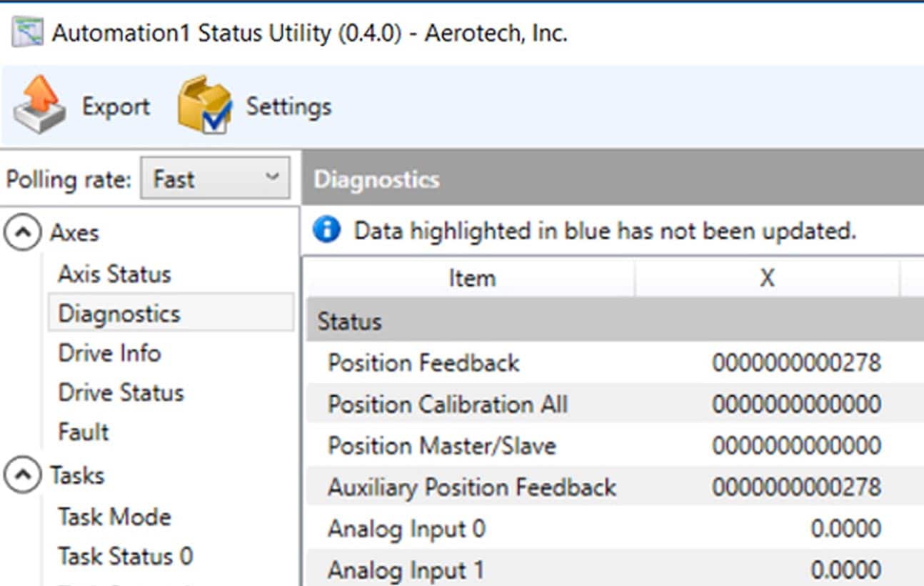Image resolution: width=924 pixels, height=586 pixels.
Task: Select Axis Status in the sidebar
Action: tap(114, 274)
